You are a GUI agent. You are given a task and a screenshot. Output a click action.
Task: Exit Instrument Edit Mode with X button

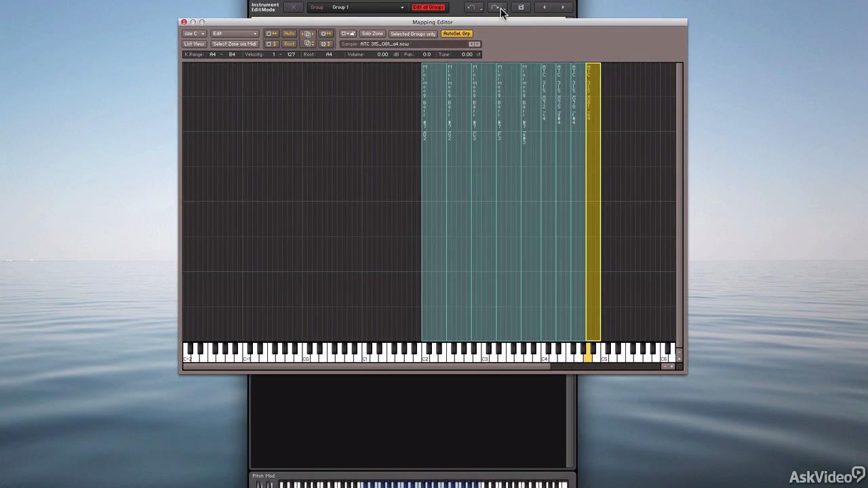click(294, 7)
